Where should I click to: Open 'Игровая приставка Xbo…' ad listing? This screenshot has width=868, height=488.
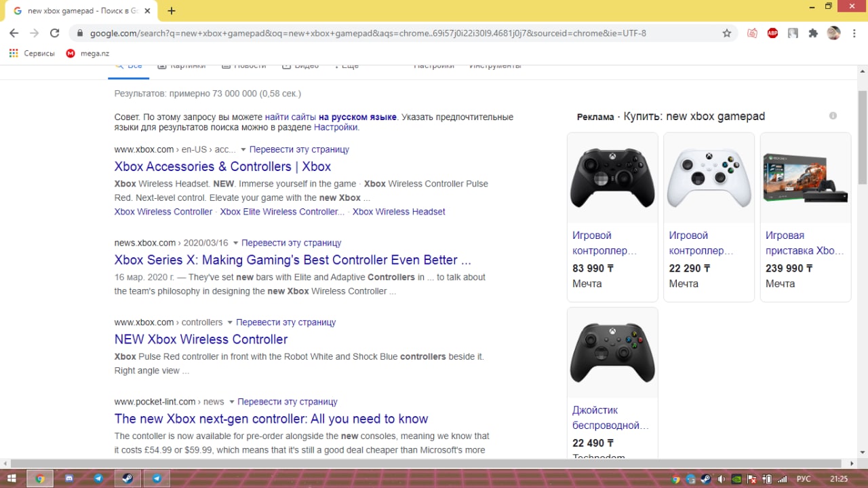coord(805,243)
